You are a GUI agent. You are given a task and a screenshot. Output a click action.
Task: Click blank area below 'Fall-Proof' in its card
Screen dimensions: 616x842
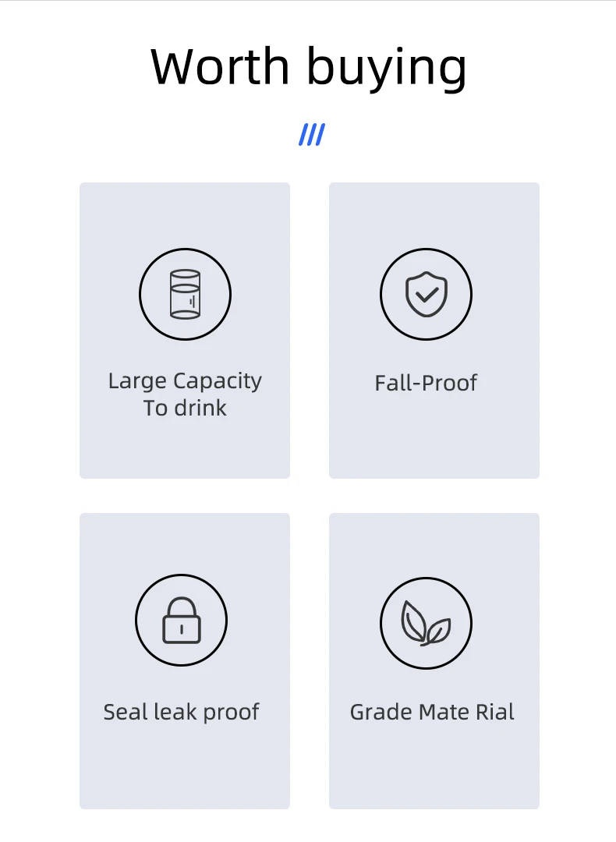tap(434, 437)
